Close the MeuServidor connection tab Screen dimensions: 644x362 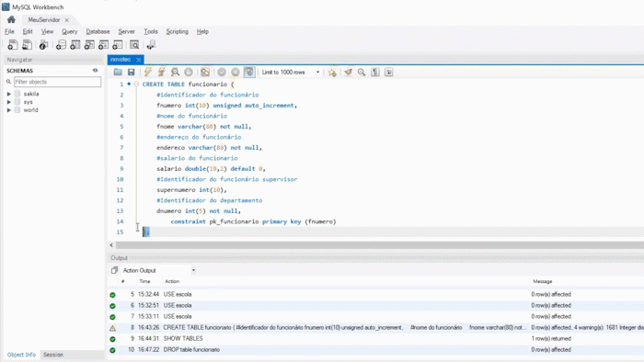[67, 19]
